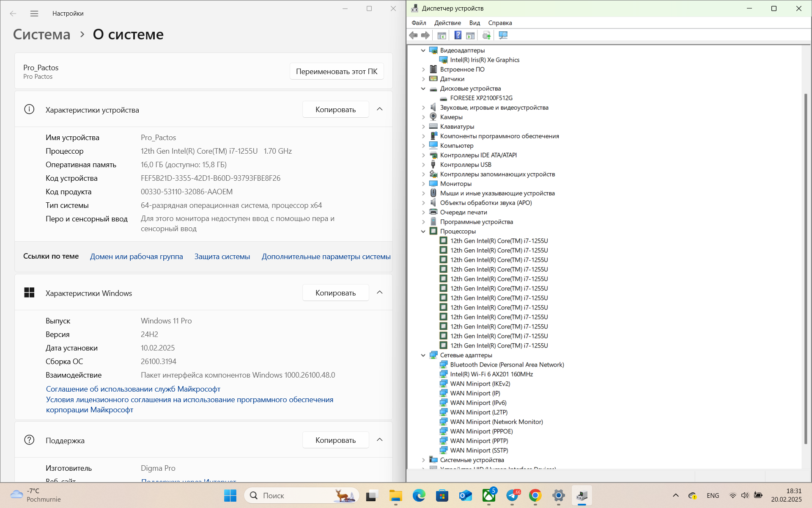Collapse the Сетевые адаптеры tree node

[x=423, y=355]
